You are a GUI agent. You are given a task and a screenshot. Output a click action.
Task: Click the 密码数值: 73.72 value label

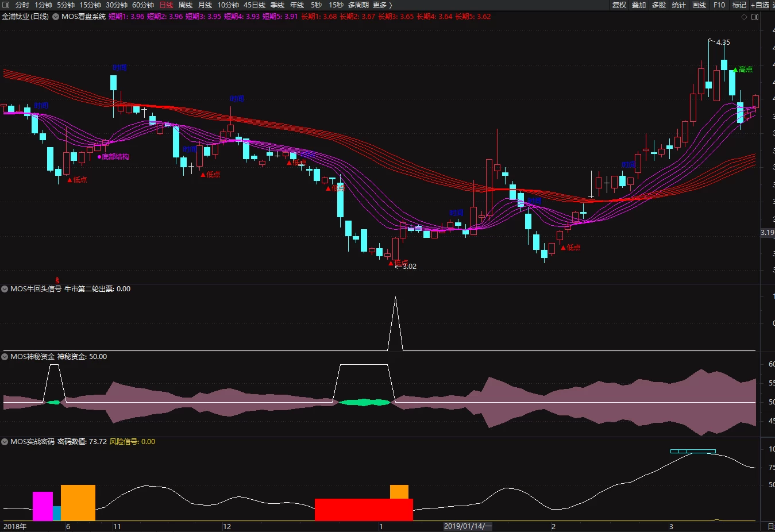click(x=82, y=442)
